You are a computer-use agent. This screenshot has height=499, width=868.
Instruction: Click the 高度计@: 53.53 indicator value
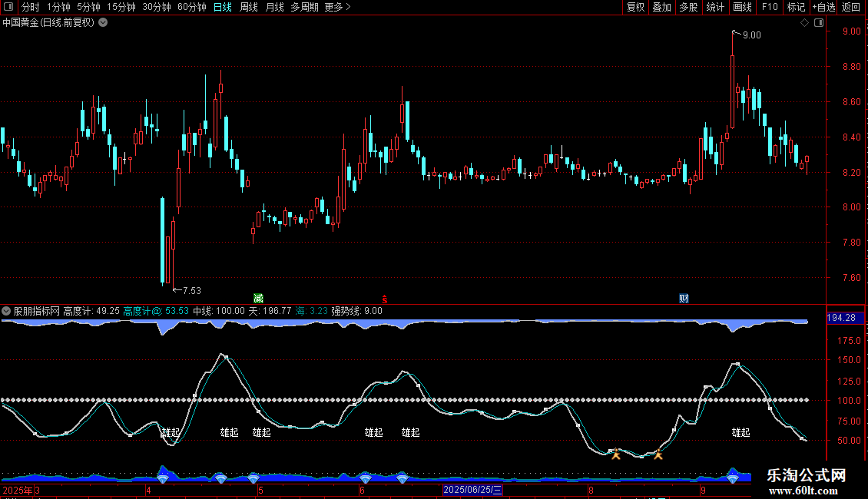click(156, 311)
